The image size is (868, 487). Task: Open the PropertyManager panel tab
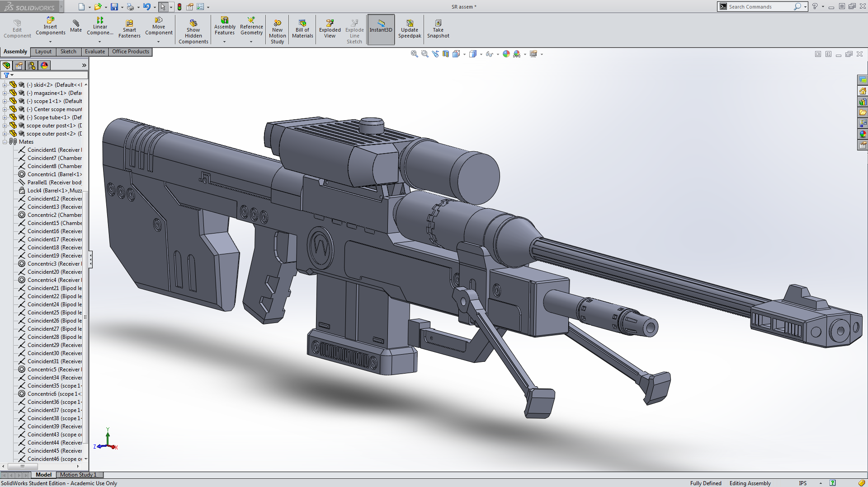point(19,66)
